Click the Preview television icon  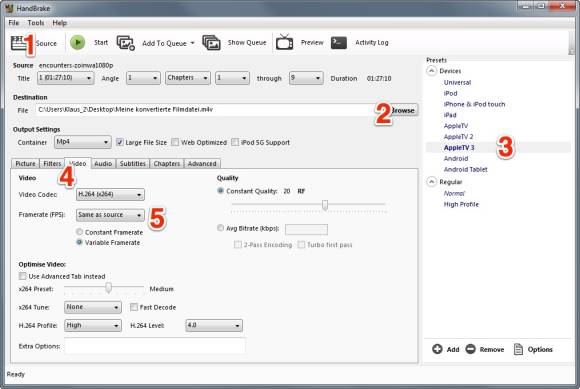tap(284, 42)
